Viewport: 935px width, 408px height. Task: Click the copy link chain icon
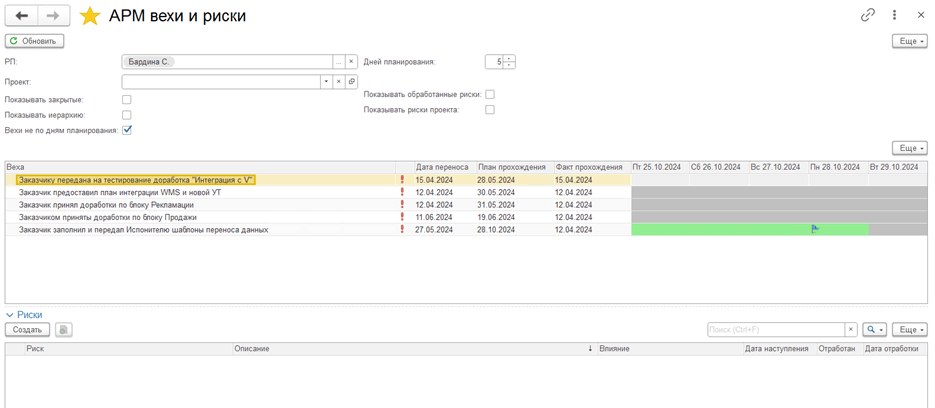pos(867,16)
